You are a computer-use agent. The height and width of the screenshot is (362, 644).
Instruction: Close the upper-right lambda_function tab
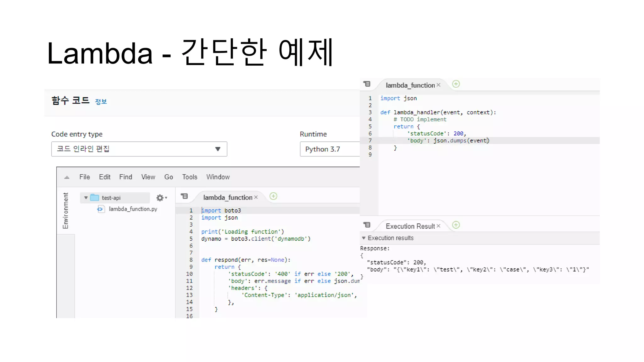tap(438, 85)
